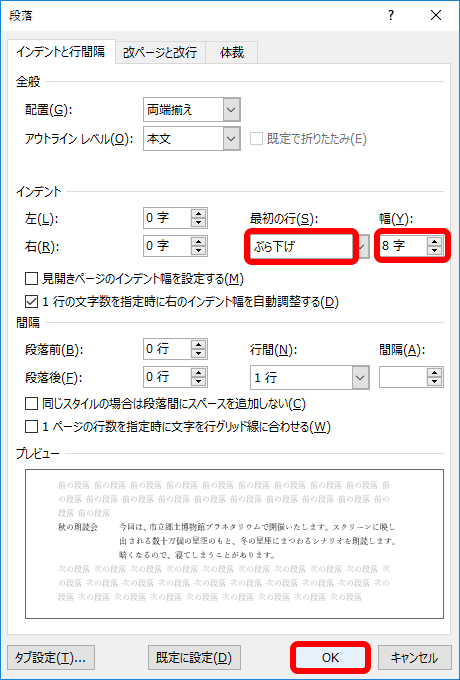The height and width of the screenshot is (680, 460).
Task: Increase the 段落後 spacing up arrow
Action: pyautogui.click(x=199, y=373)
